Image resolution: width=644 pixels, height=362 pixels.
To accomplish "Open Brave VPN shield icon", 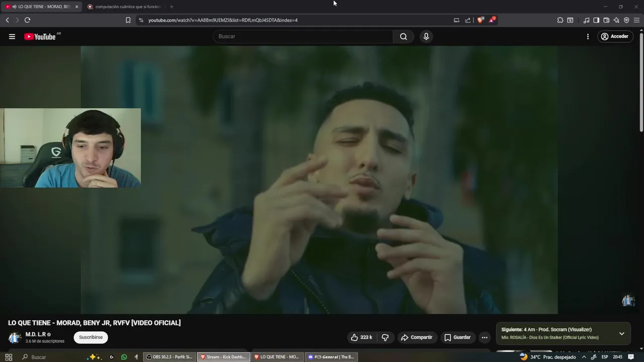I will click(626, 20).
